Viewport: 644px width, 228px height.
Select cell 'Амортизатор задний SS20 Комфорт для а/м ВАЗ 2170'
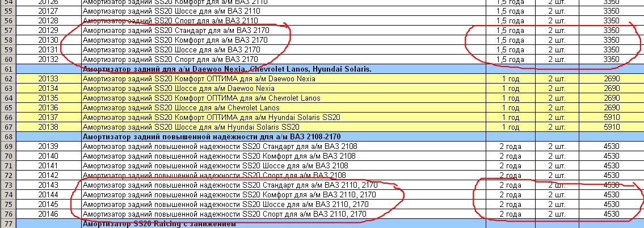283,40
